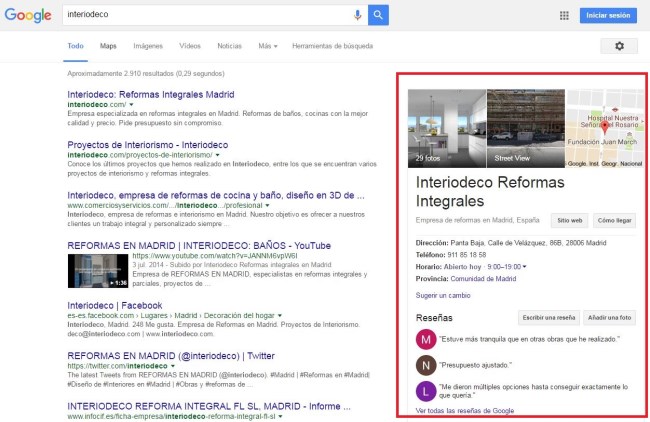650x422 pixels.
Task: Expand the Más dropdown
Action: point(268,46)
